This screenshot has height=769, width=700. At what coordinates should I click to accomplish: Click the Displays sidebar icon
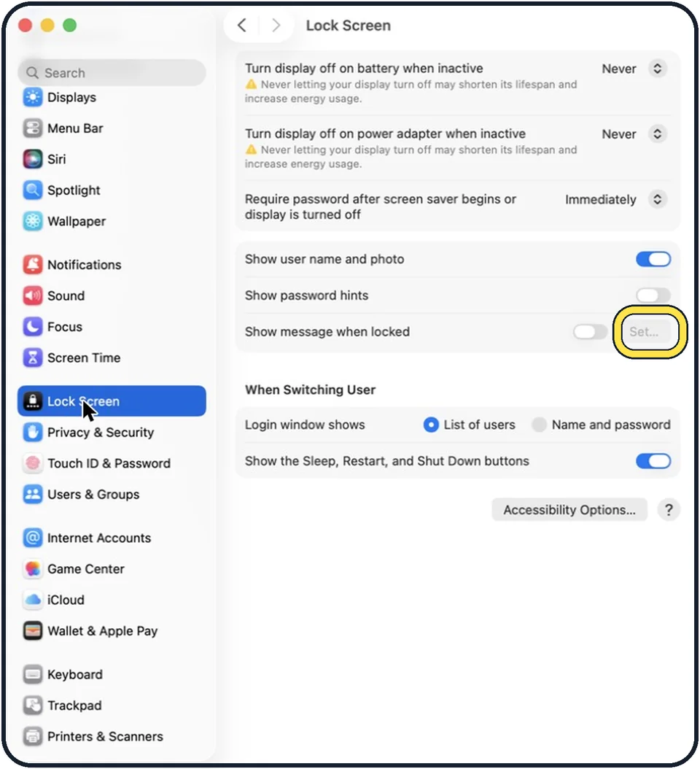(33, 97)
